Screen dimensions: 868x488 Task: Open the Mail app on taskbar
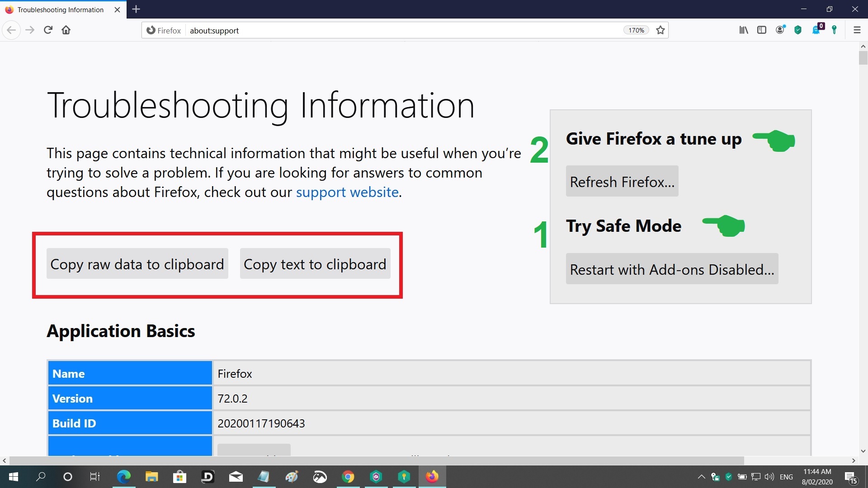click(236, 477)
